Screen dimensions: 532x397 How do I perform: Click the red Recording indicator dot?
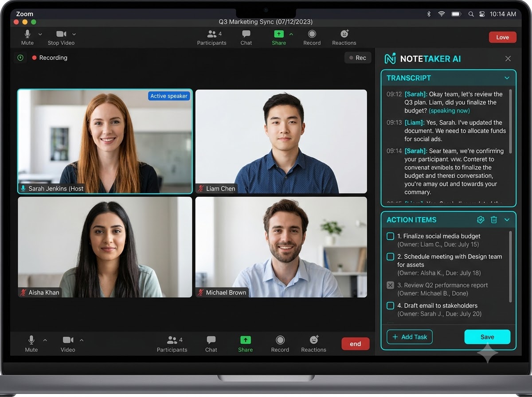[34, 58]
